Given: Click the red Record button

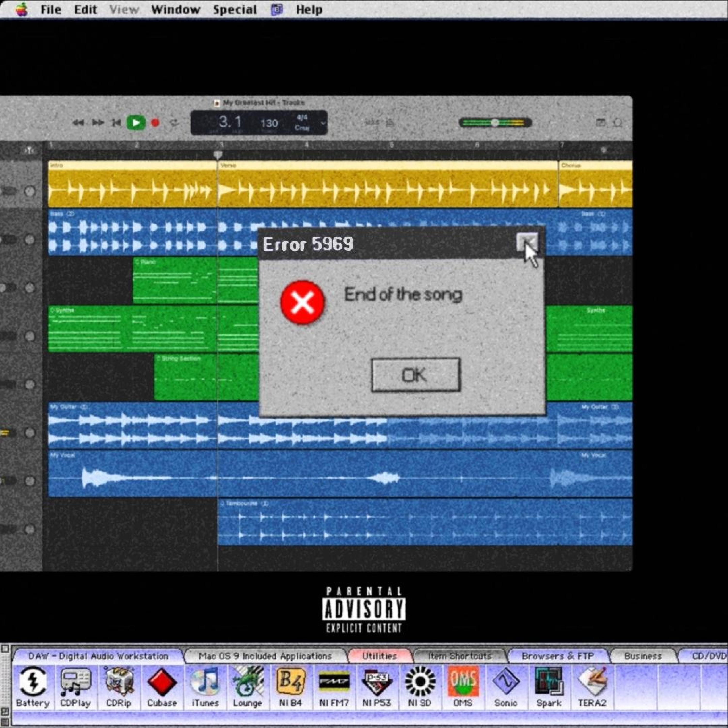Looking at the screenshot, I should pyautogui.click(x=155, y=123).
